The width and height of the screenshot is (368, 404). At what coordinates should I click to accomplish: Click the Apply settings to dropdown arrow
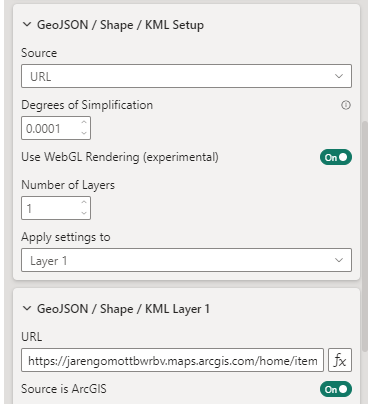(339, 260)
